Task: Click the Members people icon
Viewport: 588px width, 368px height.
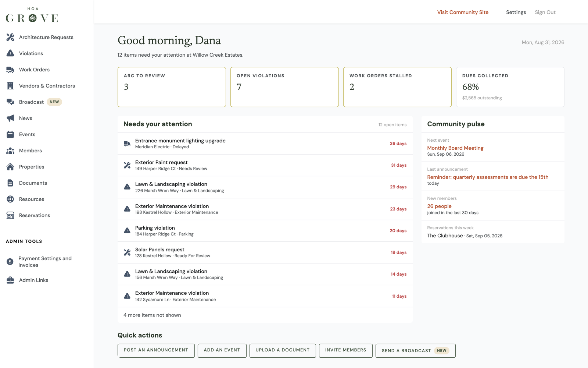Action: pos(10,151)
